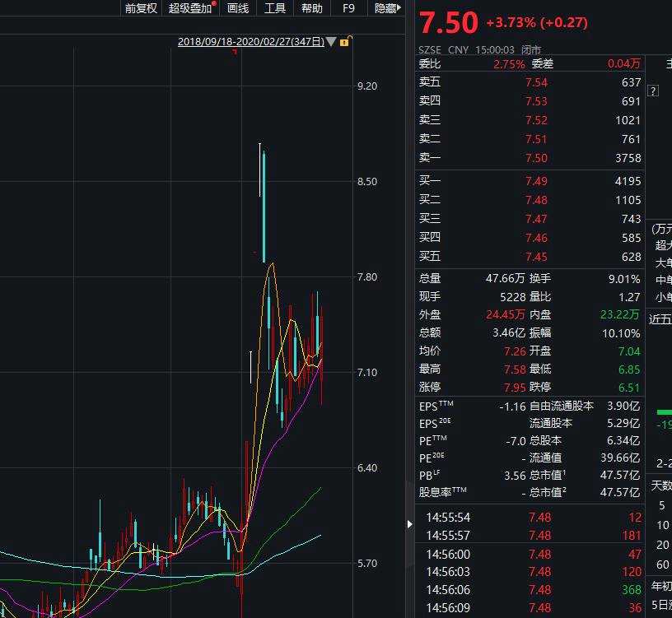Expand the trade tick list arrow
The width and height of the screenshot is (672, 618).
(410, 524)
